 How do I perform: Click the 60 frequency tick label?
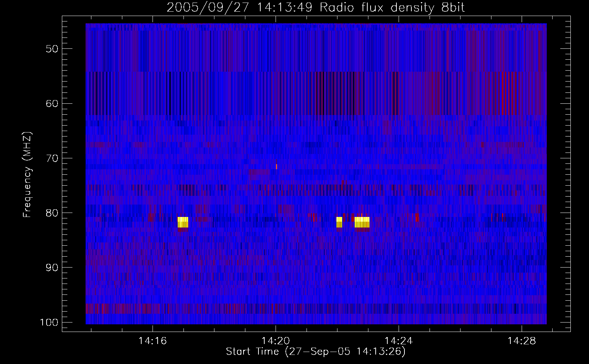(52, 103)
